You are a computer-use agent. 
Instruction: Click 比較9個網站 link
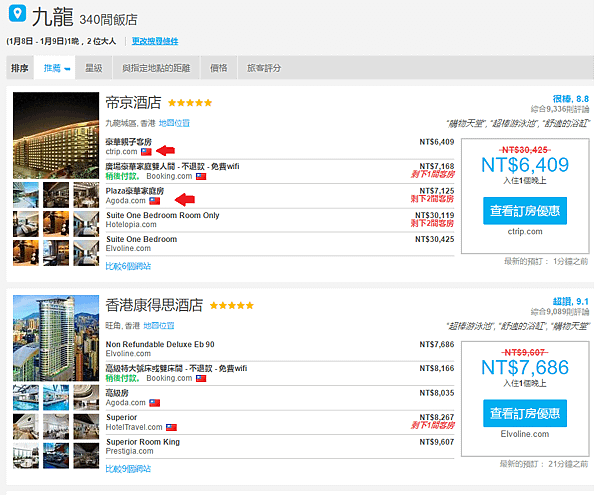click(x=128, y=469)
